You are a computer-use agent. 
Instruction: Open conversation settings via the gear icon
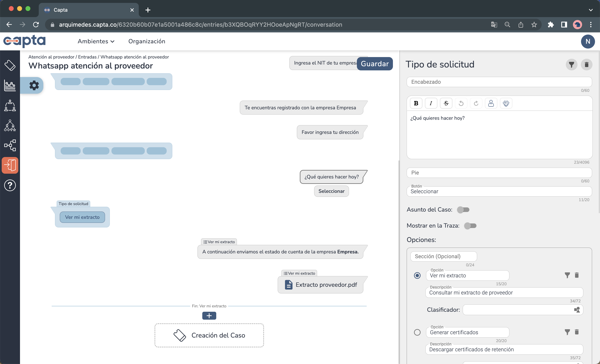pyautogui.click(x=34, y=85)
